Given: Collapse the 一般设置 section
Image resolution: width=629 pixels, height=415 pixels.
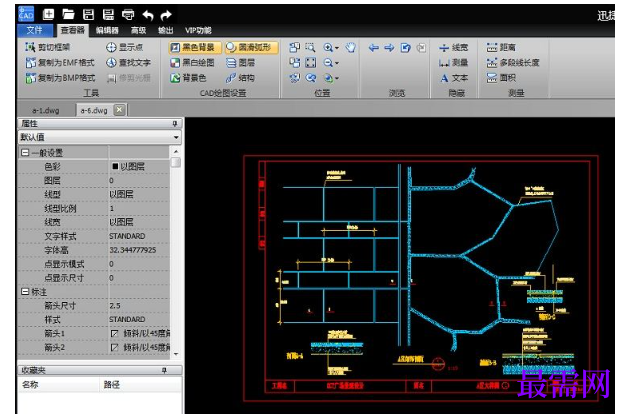Looking at the screenshot, I should coord(25,153).
